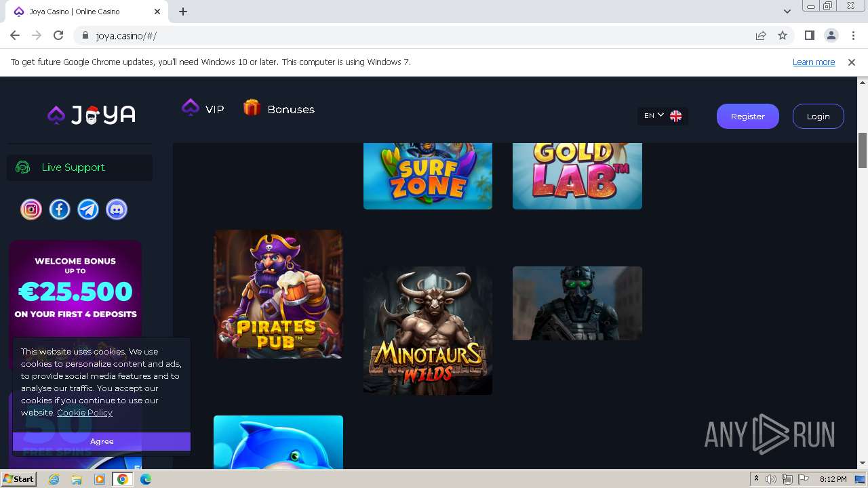Open File Explorer from taskbar
The image size is (868, 488).
point(77,479)
